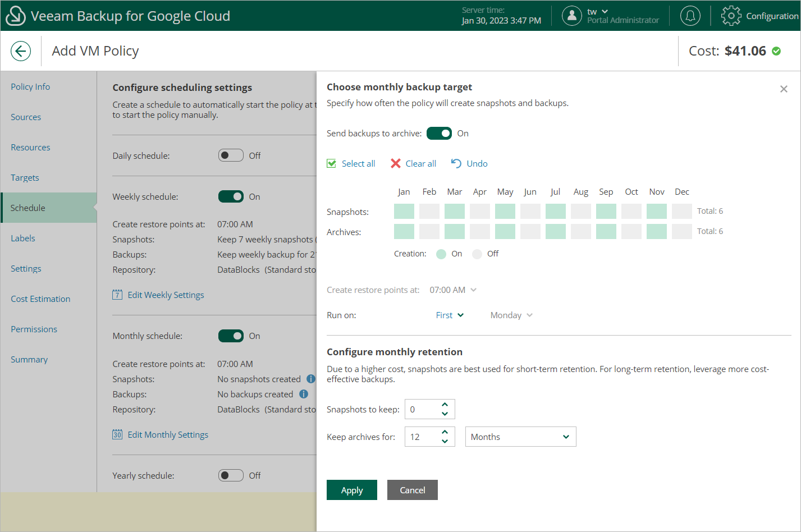801x532 pixels.
Task: Open Edit Monthly Settings link
Action: click(x=167, y=434)
